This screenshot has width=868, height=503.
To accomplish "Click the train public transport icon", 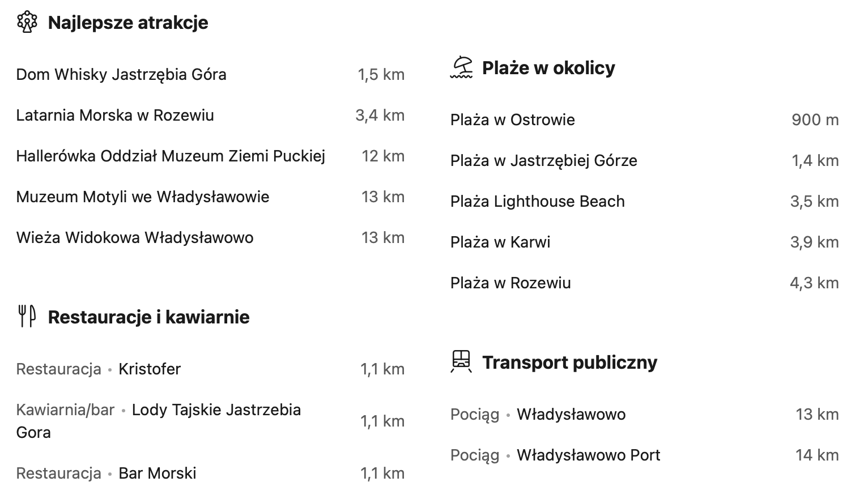I will (x=461, y=361).
